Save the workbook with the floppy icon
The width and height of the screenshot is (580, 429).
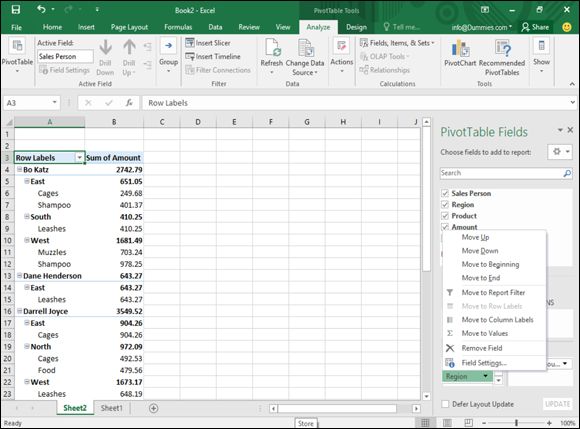pos(16,10)
